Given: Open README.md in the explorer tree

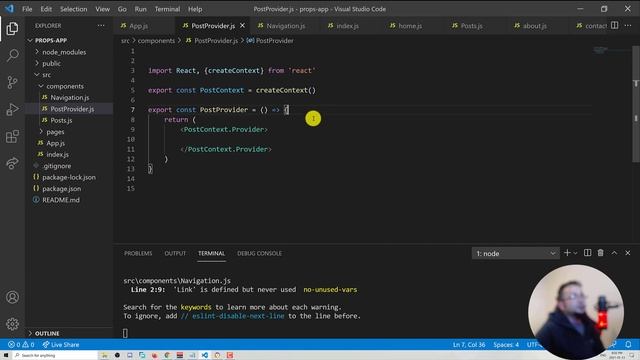Looking at the screenshot, I should pyautogui.click(x=61, y=200).
